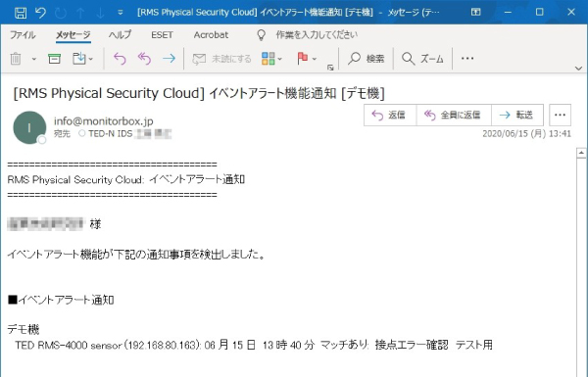Click the RMS Physical Security Cloud: イベントアラート通知 line
The height and width of the screenshot is (377, 588).
[x=126, y=179]
